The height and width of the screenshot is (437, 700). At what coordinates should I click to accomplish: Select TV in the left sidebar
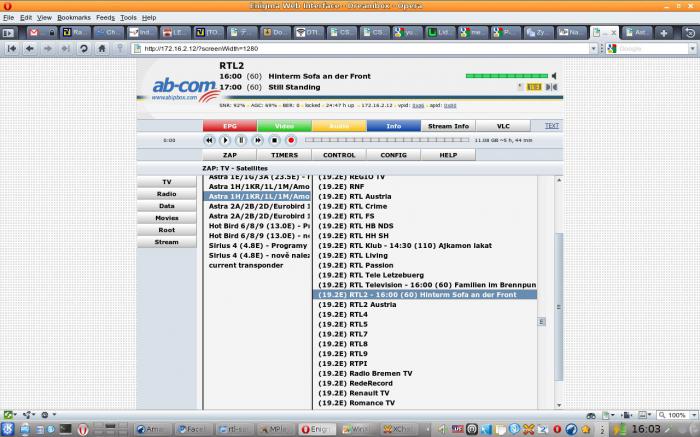pos(167,182)
